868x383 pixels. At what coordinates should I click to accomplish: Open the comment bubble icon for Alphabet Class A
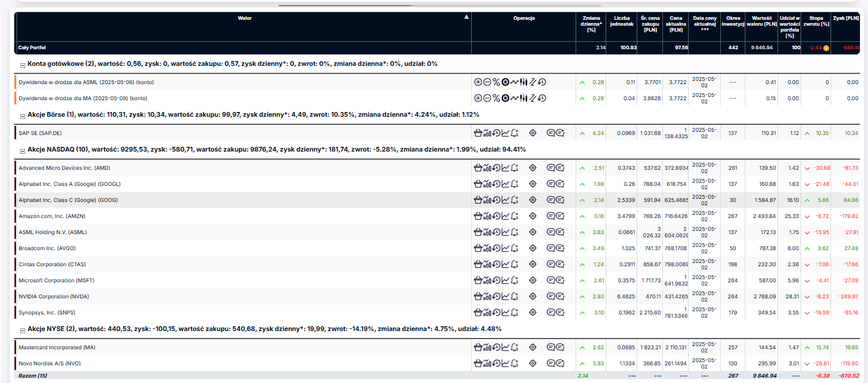tap(550, 184)
